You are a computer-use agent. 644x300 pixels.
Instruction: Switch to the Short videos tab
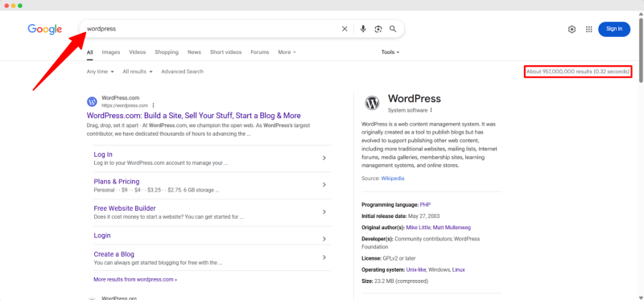pyautogui.click(x=226, y=52)
